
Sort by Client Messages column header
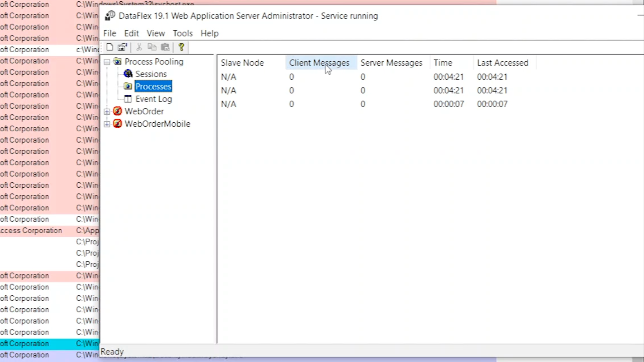click(x=319, y=63)
